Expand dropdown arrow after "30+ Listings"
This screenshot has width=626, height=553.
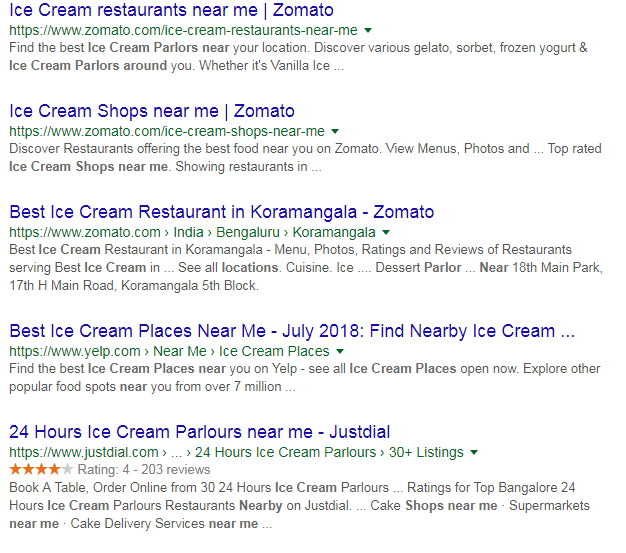tap(474, 452)
